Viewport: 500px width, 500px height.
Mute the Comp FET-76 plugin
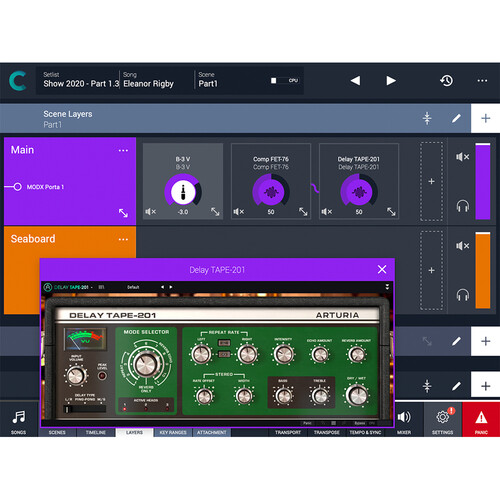point(239,212)
